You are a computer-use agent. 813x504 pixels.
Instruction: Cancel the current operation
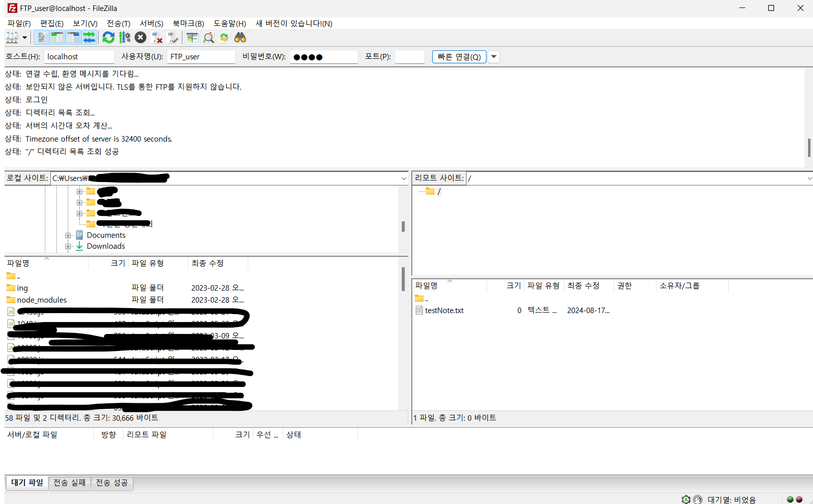(141, 37)
